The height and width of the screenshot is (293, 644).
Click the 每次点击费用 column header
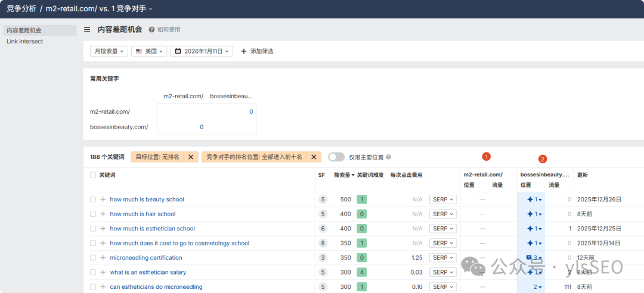(406, 175)
